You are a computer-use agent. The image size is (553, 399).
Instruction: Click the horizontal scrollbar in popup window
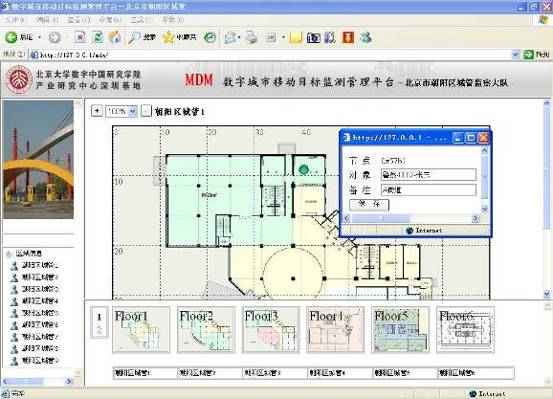click(x=412, y=219)
